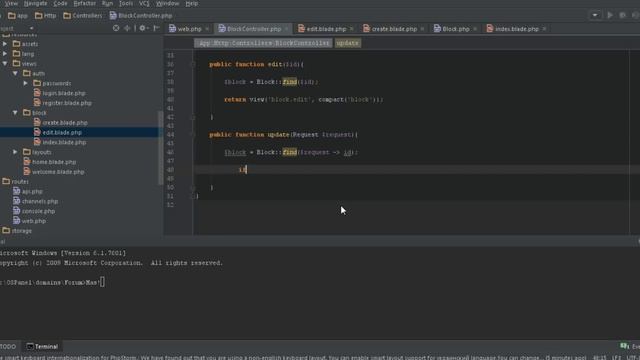640x360 pixels.
Task: Open the Window menu
Action: [167, 3]
